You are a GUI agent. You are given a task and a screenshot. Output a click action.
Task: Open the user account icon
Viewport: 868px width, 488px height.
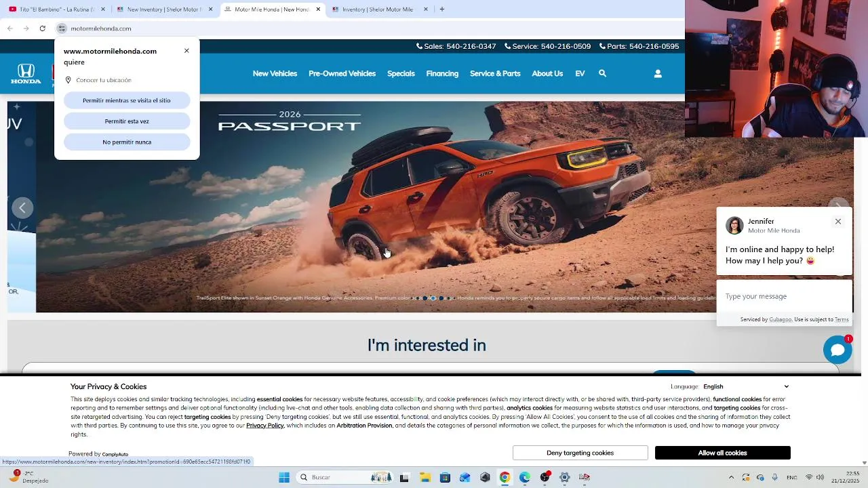pyautogui.click(x=658, y=73)
